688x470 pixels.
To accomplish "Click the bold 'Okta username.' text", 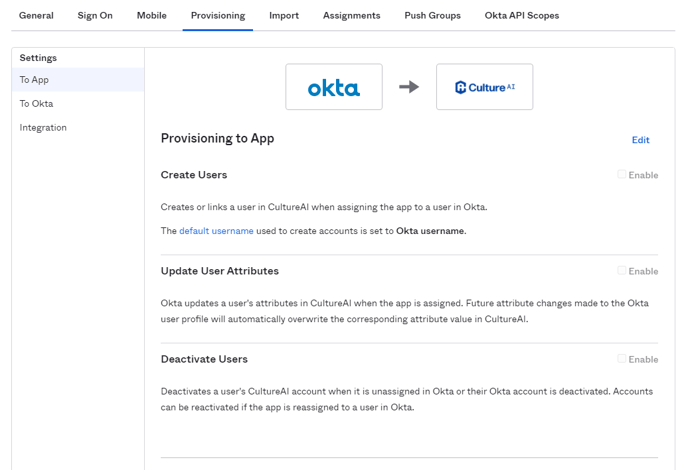I will pyautogui.click(x=431, y=231).
